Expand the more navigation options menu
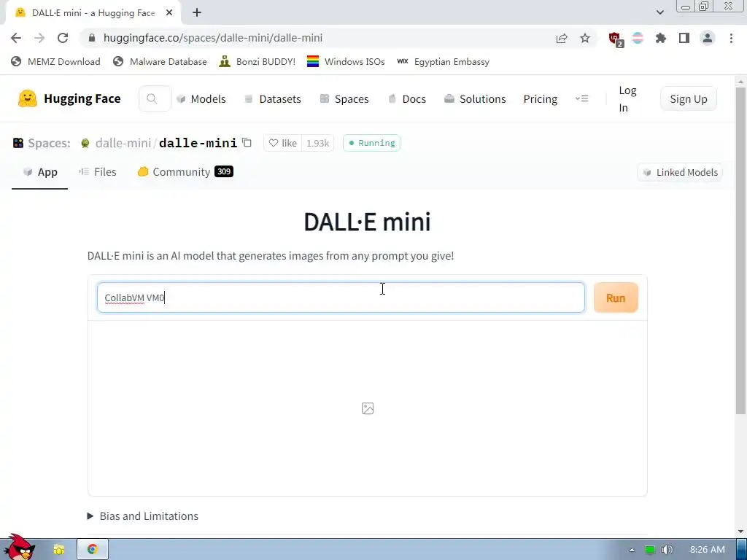This screenshot has height=560, width=747. [581, 98]
